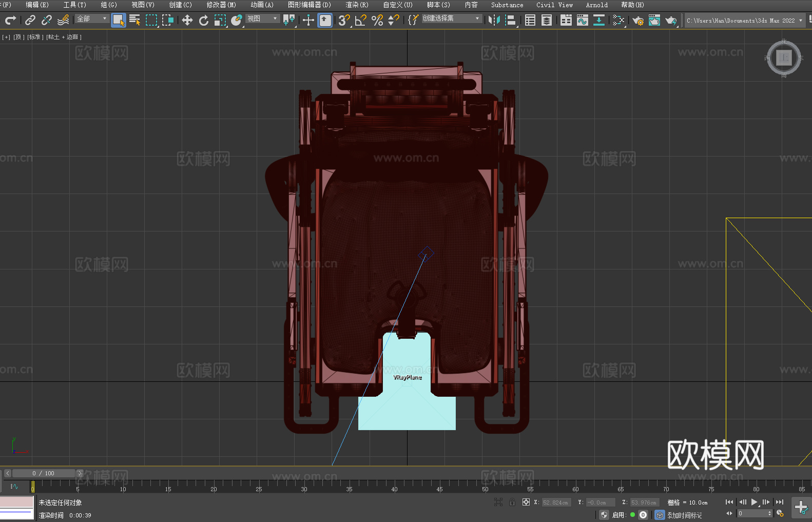The height and width of the screenshot is (522, 812).
Task: Open the 帮助(H) menu
Action: pos(632,5)
